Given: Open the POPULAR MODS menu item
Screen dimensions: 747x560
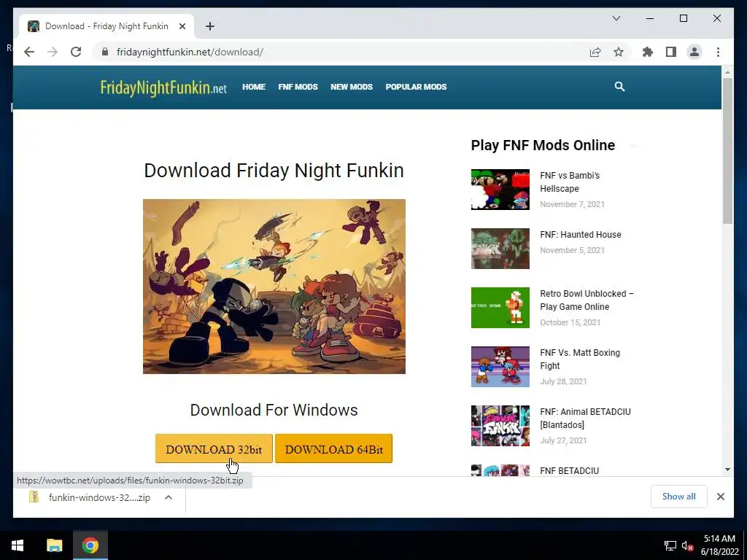Looking at the screenshot, I should 416,87.
